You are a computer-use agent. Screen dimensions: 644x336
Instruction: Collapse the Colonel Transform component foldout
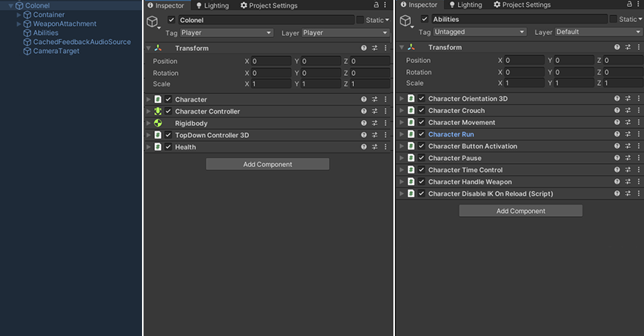tap(148, 48)
